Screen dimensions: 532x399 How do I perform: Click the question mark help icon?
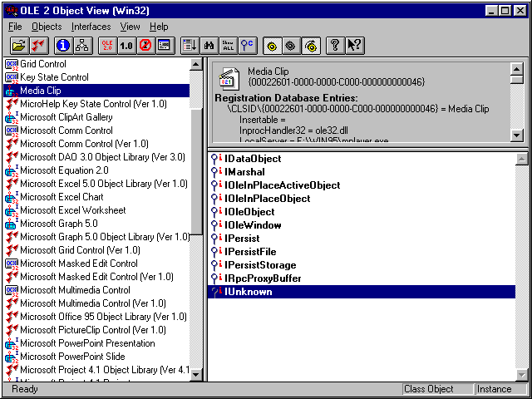(x=335, y=45)
